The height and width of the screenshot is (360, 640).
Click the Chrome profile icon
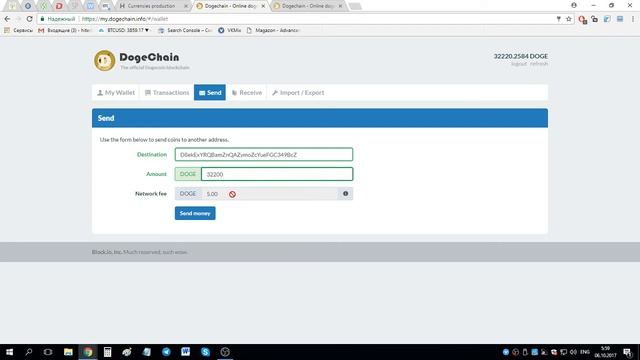pyautogui.click(x=574, y=5)
